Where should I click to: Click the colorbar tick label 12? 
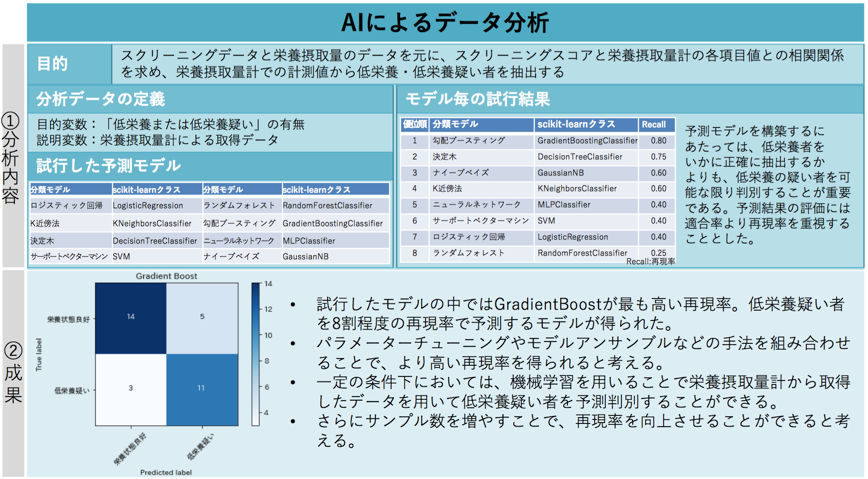(268, 309)
